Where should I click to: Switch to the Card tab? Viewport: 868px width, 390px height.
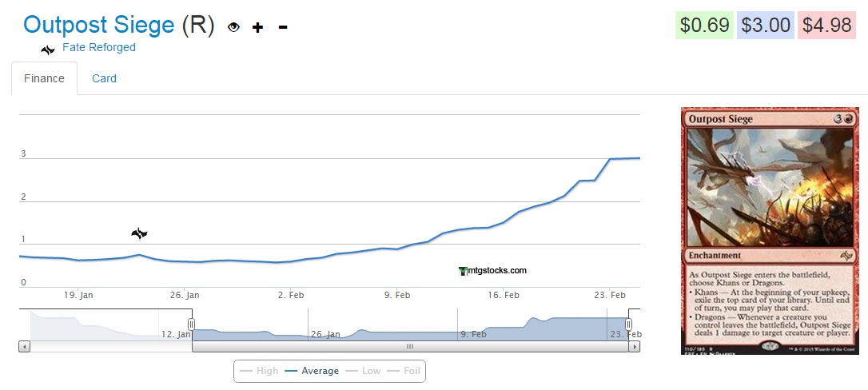pyautogui.click(x=104, y=78)
